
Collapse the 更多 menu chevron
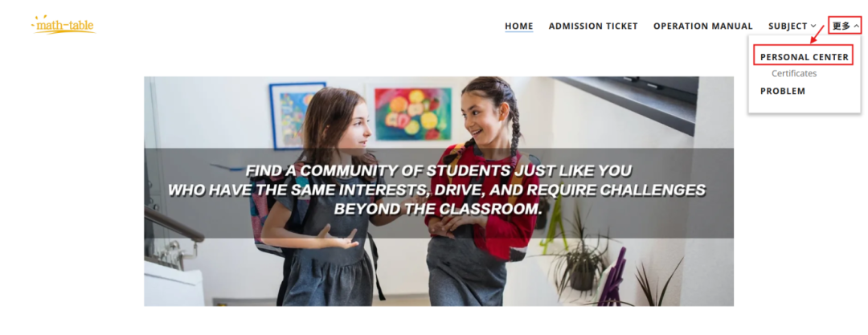(857, 26)
